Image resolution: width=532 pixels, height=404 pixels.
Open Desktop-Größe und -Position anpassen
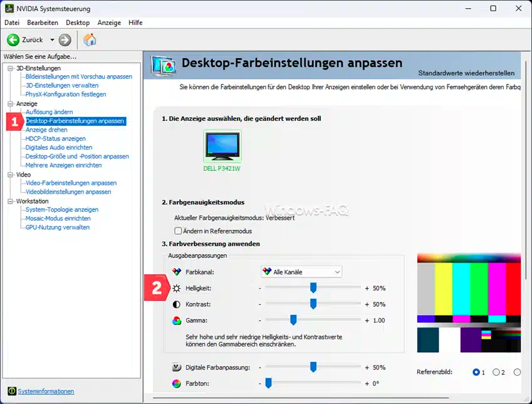[x=77, y=157]
